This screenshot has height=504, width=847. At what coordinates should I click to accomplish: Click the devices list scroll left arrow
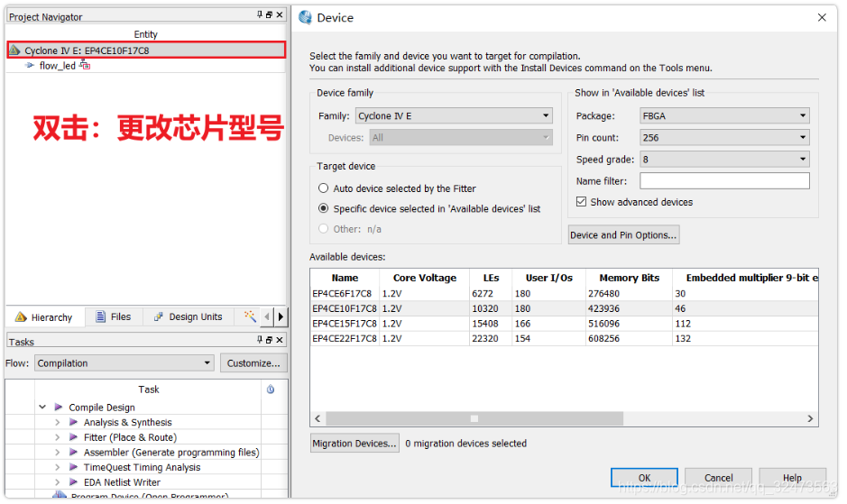pos(318,418)
